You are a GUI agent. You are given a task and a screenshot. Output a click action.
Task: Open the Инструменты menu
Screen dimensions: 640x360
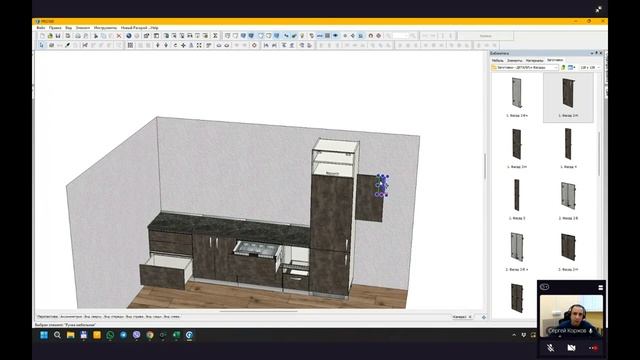pyautogui.click(x=105, y=28)
